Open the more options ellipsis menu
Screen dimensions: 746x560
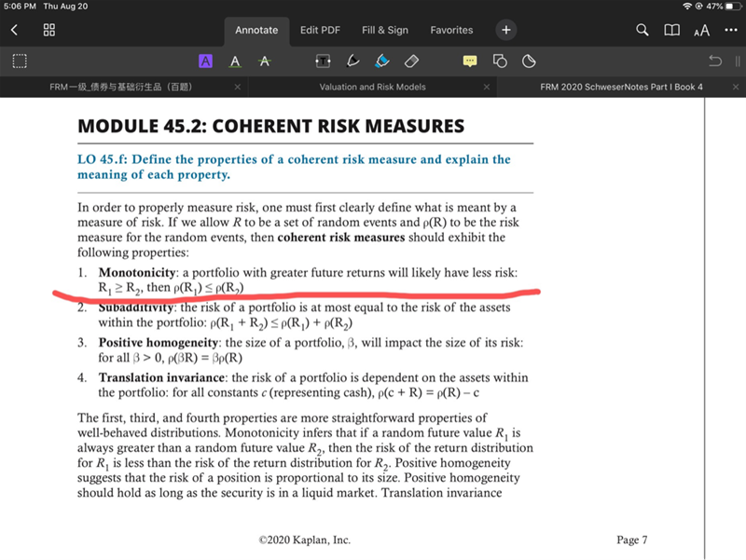pos(731,30)
